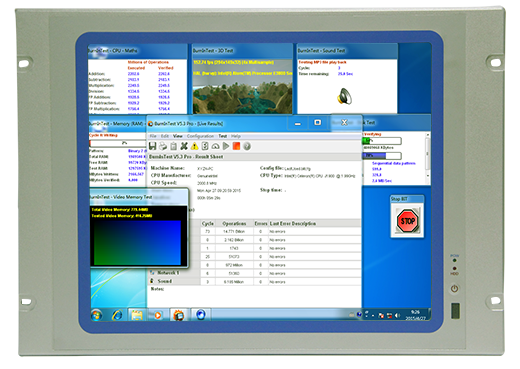
Task: Click the big red STOP sign button
Action: [x=407, y=221]
